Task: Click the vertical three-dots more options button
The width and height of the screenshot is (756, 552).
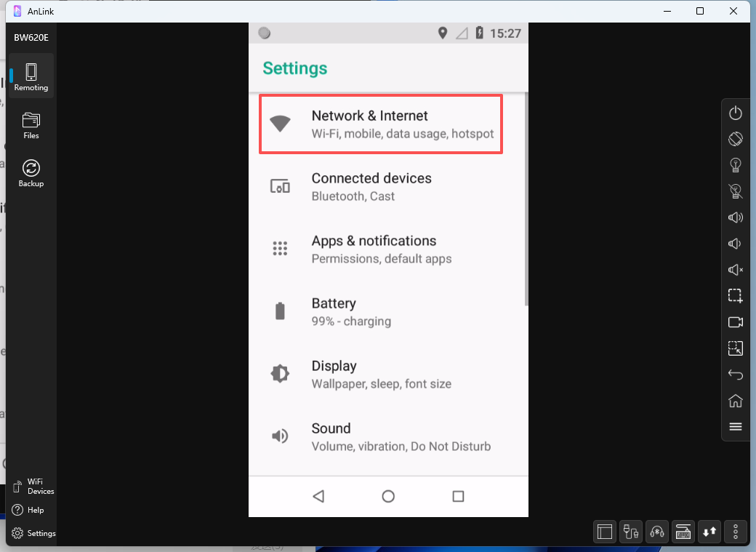Action: tap(736, 532)
